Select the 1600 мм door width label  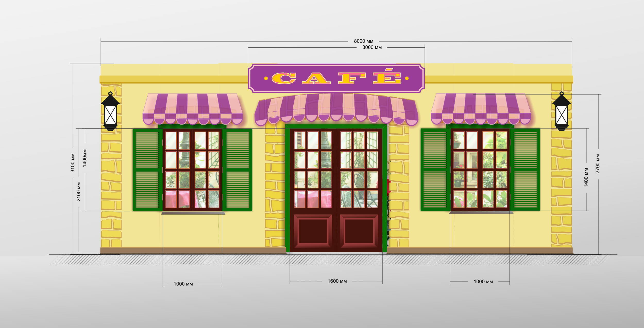(337, 281)
